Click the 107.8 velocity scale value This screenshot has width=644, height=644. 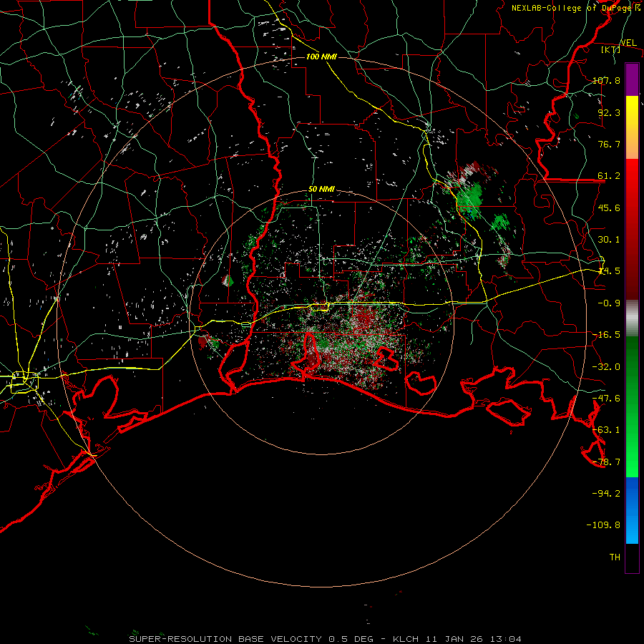[606, 80]
